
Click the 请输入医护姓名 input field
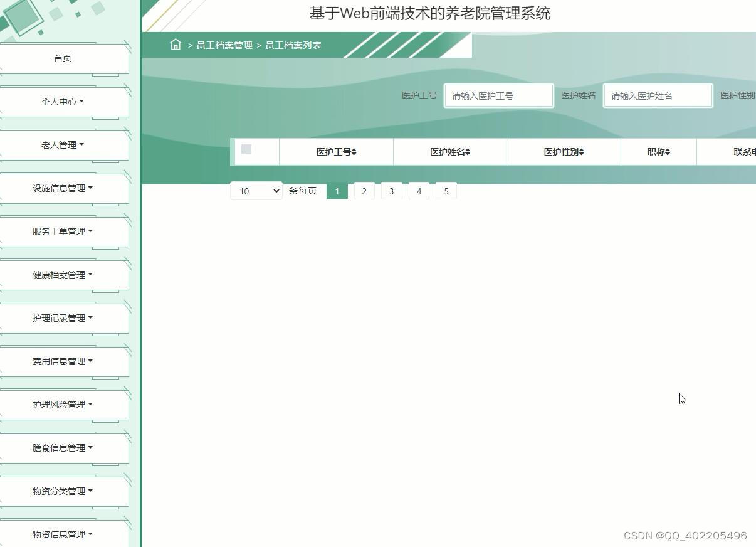(x=658, y=95)
